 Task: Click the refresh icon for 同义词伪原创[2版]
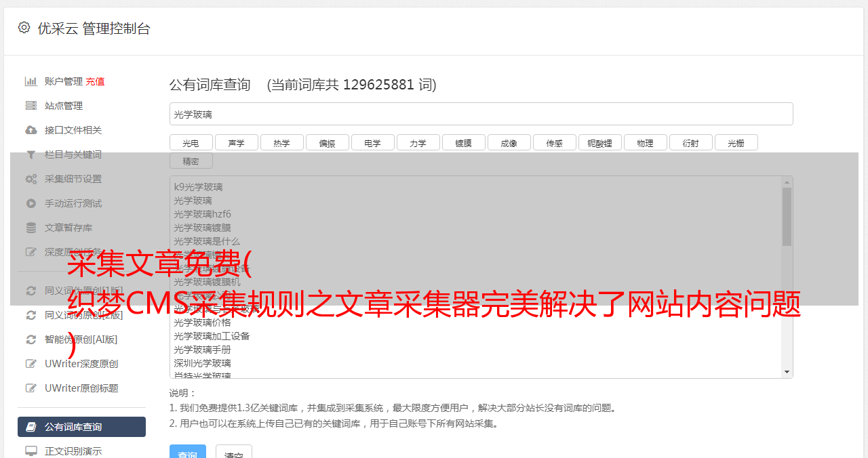click(x=31, y=315)
